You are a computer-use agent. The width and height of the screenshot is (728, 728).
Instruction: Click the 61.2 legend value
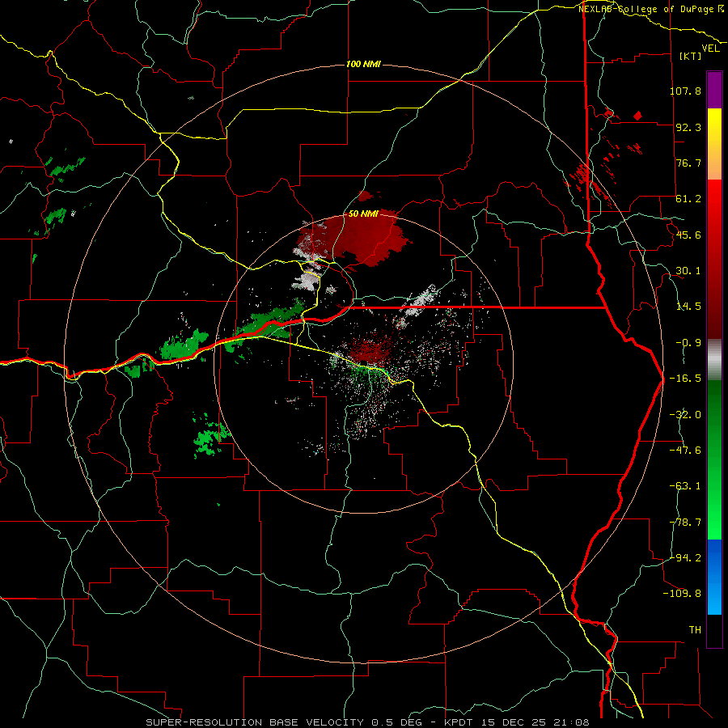pyautogui.click(x=688, y=199)
